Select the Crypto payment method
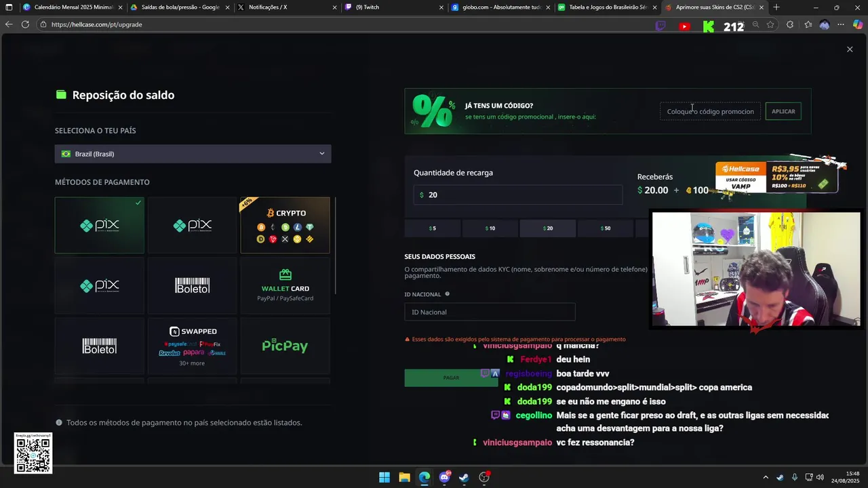The width and height of the screenshot is (868, 488). pos(285,225)
